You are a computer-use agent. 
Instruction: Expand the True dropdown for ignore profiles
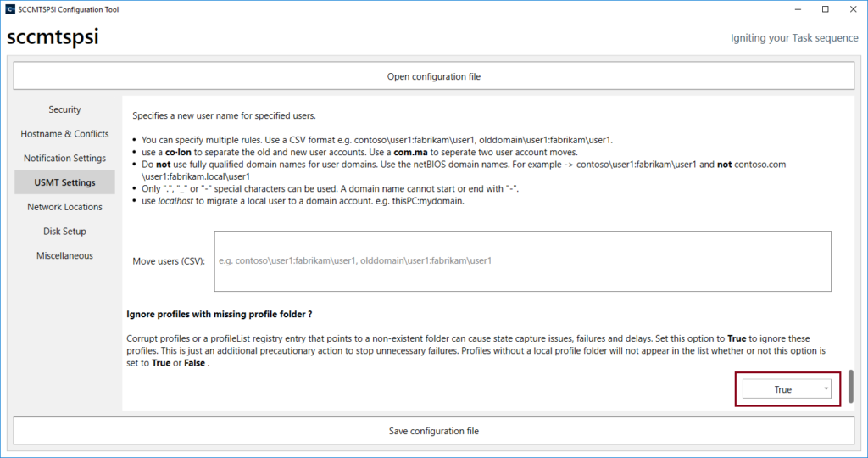click(x=787, y=389)
